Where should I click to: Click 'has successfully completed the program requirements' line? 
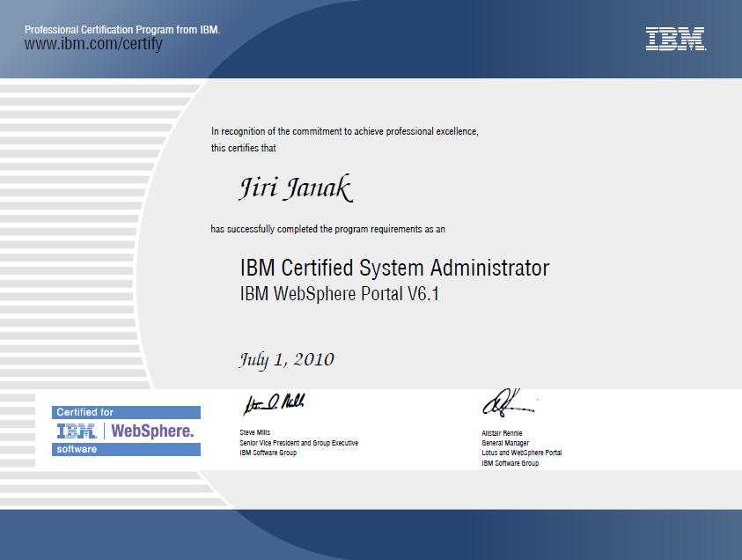click(328, 229)
